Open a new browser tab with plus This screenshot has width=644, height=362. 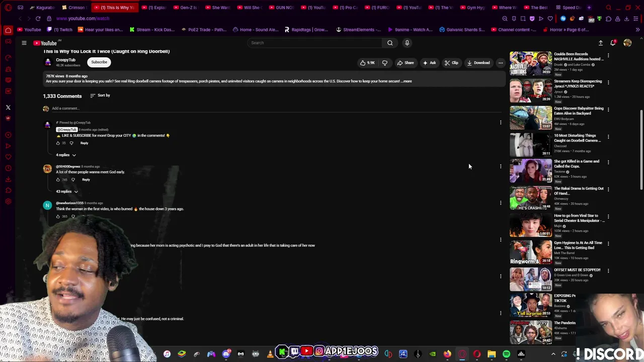point(589,8)
